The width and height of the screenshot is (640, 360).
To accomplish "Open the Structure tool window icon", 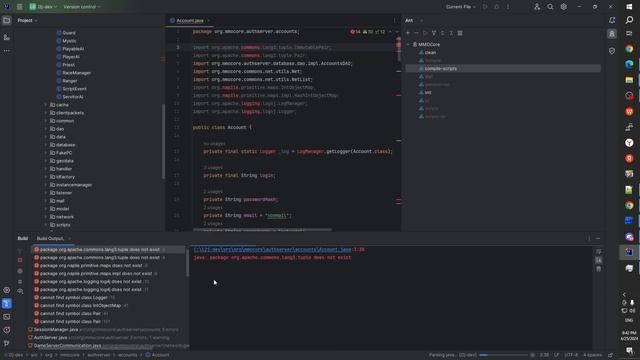I will pyautogui.click(x=7, y=37).
